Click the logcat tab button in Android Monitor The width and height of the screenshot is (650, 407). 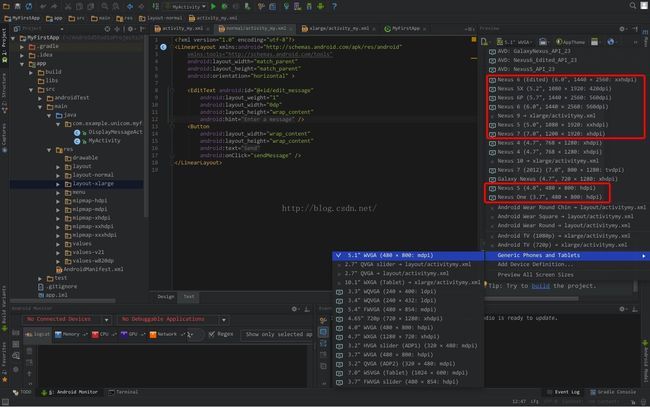pos(37,334)
